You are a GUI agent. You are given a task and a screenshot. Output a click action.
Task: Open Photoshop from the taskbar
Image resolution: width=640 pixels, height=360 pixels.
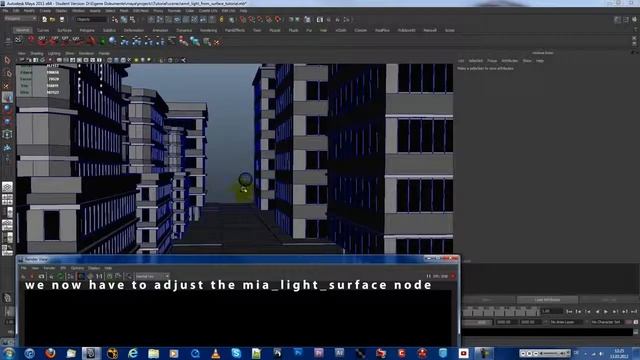click(x=298, y=353)
